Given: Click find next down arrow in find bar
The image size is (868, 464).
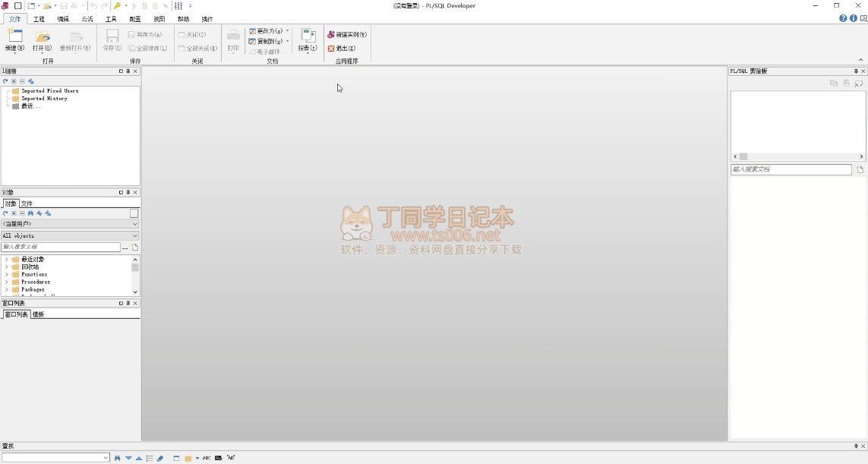Looking at the screenshot, I should (128, 458).
